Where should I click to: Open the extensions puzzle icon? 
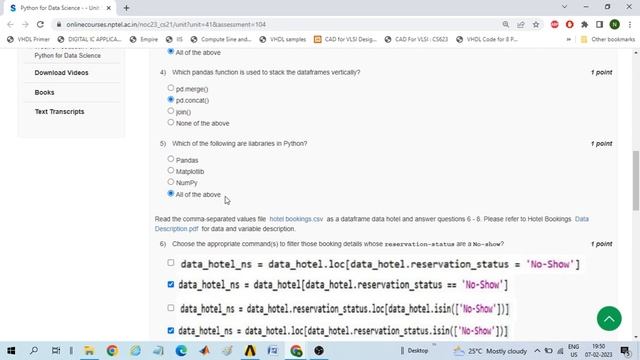584,24
